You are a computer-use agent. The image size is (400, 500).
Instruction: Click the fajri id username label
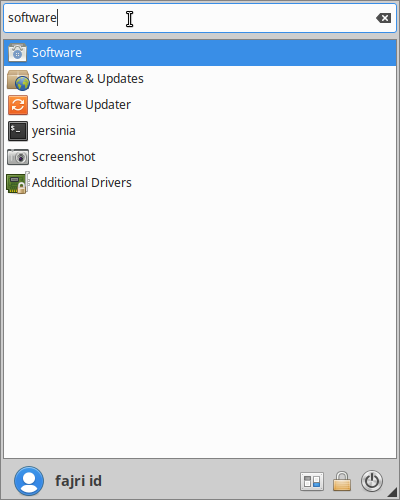[78, 481]
